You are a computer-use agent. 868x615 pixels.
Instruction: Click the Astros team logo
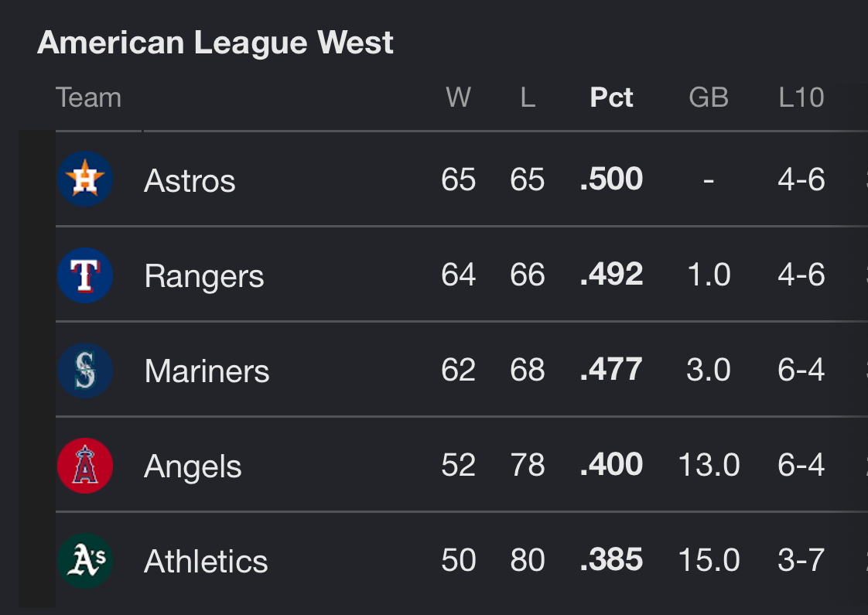pyautogui.click(x=85, y=179)
